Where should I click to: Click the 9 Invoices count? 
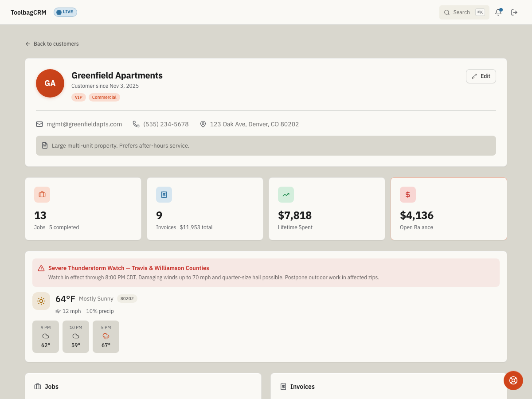159,215
